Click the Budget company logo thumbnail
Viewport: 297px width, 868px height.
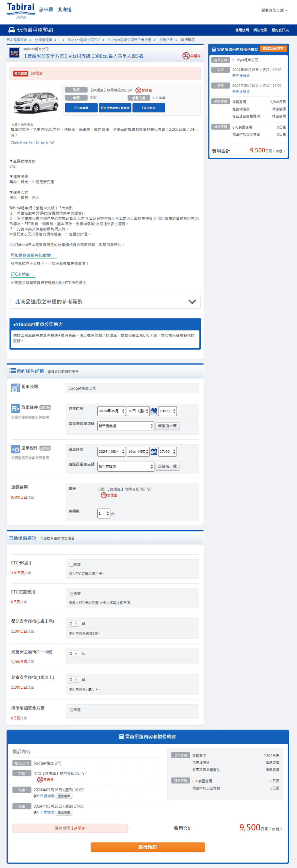[x=14, y=53]
